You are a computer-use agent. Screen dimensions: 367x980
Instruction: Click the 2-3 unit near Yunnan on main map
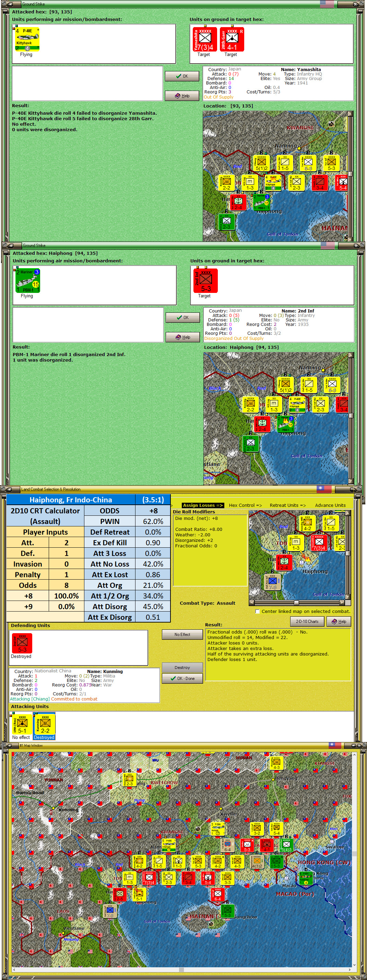point(130,779)
